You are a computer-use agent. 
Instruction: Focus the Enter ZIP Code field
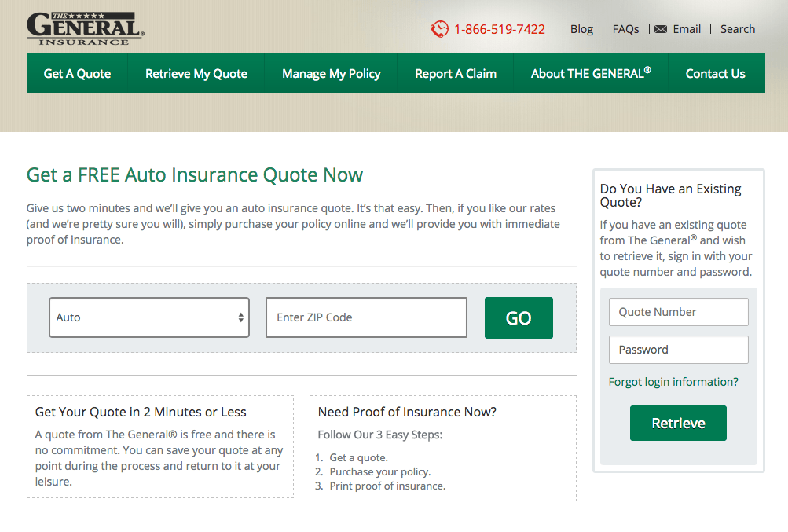click(366, 317)
